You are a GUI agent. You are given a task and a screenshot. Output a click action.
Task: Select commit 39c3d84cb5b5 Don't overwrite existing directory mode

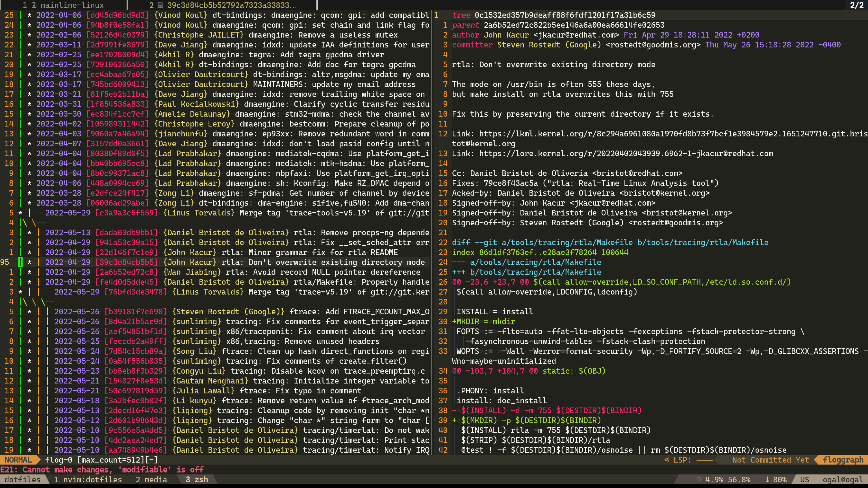(225, 262)
